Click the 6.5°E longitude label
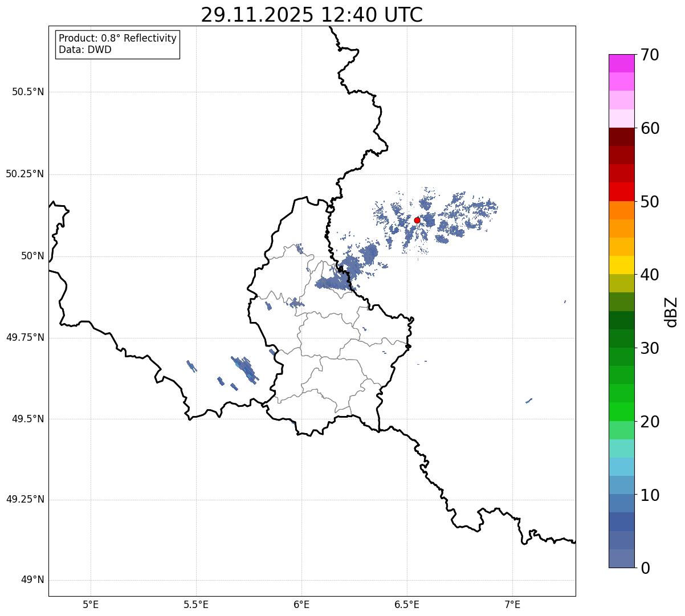The height and width of the screenshot is (616, 685). coord(407,605)
